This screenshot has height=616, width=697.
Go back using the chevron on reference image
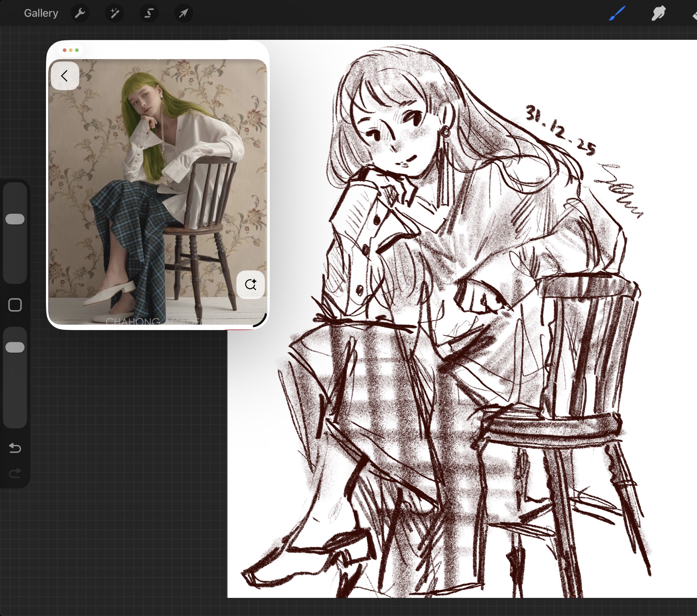[x=64, y=76]
